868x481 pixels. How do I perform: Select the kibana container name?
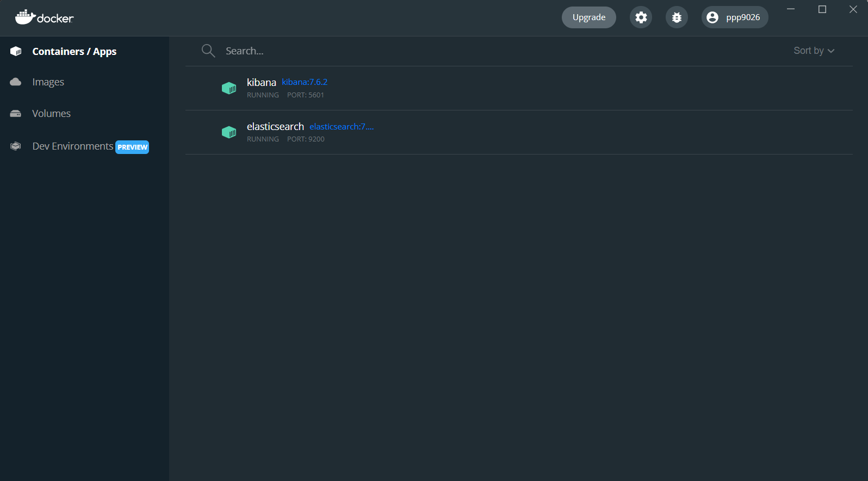(262, 82)
